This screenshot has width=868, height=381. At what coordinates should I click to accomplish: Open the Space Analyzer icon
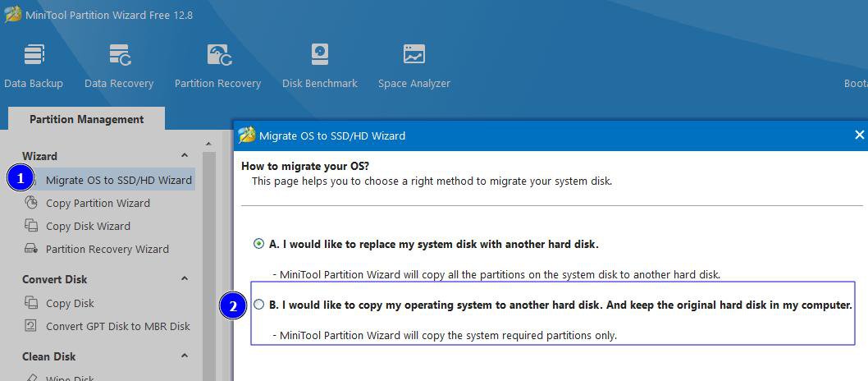pos(414,55)
